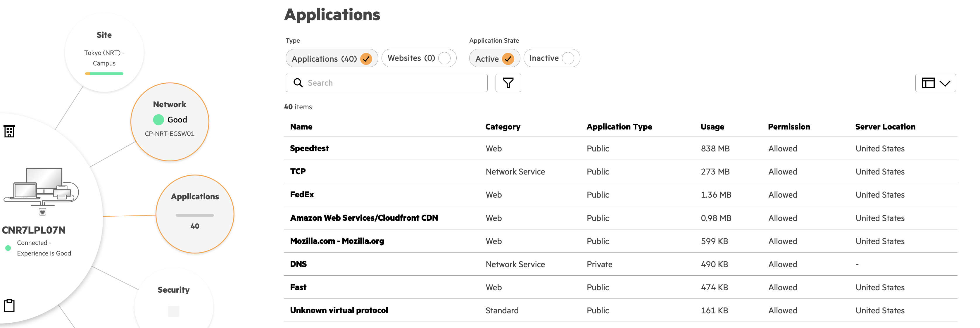Open the Fast application row
This screenshot has width=980, height=328.
coord(620,287)
